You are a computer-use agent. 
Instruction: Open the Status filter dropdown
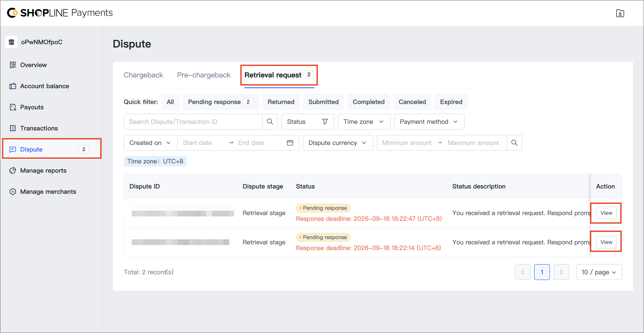(x=307, y=122)
